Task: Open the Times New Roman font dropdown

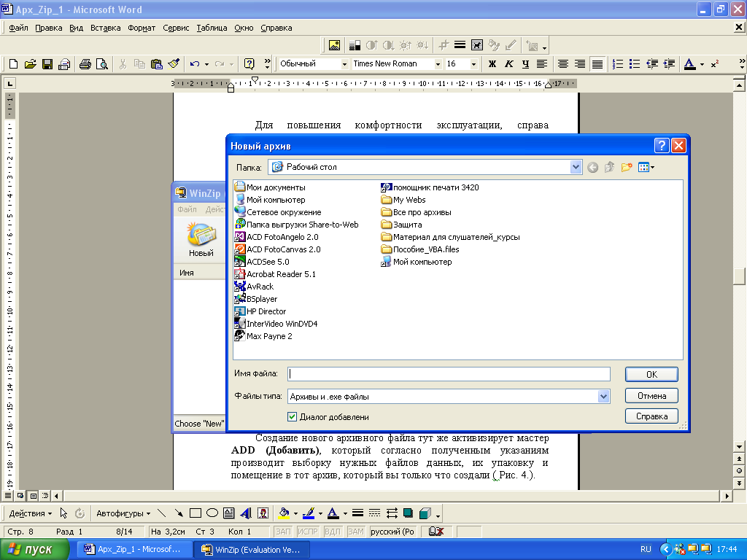Action: coord(438,64)
